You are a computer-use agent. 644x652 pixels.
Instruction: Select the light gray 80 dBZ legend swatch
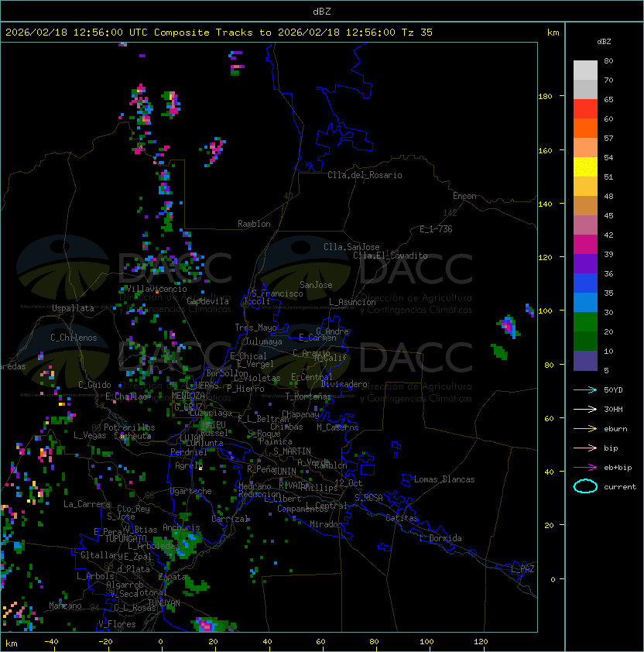pyautogui.click(x=585, y=70)
